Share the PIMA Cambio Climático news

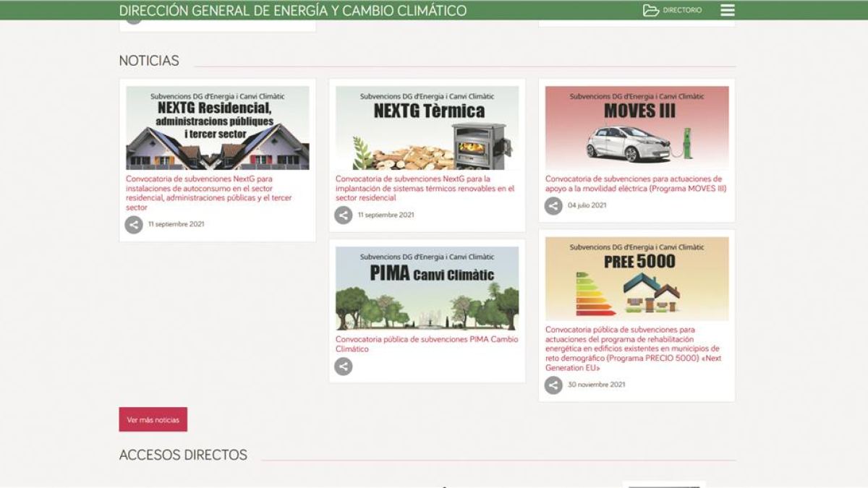(344, 367)
